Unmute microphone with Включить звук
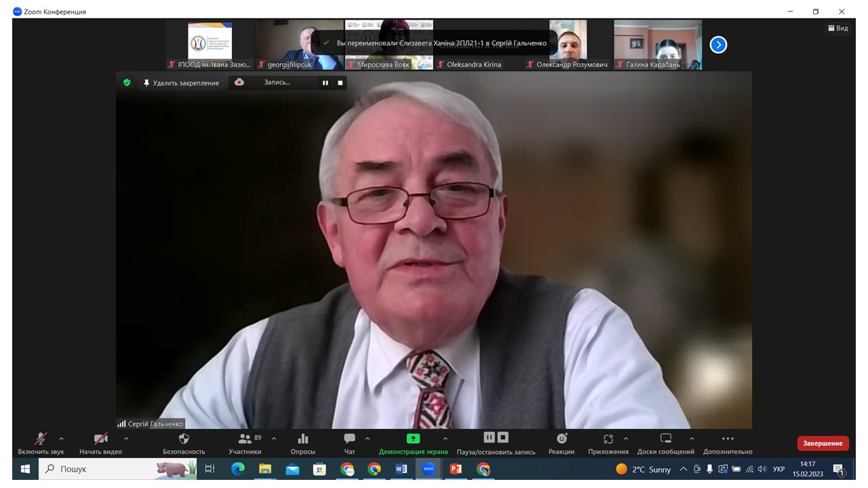This screenshot has height=488, width=868. point(41,443)
